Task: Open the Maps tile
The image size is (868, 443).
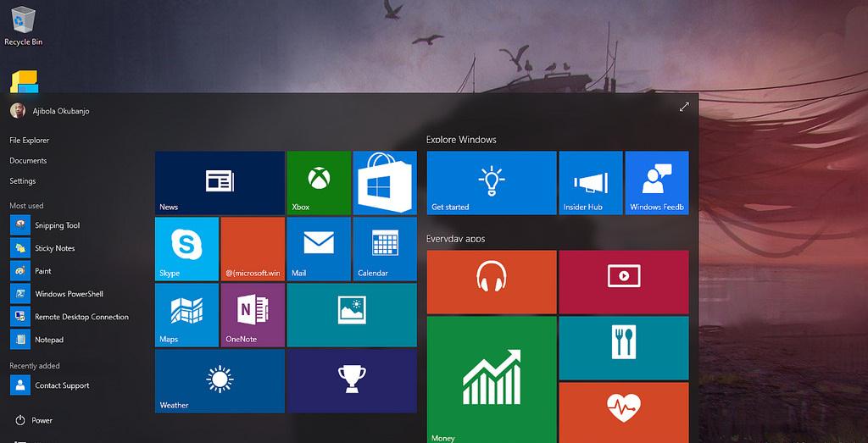Action: [x=187, y=314]
